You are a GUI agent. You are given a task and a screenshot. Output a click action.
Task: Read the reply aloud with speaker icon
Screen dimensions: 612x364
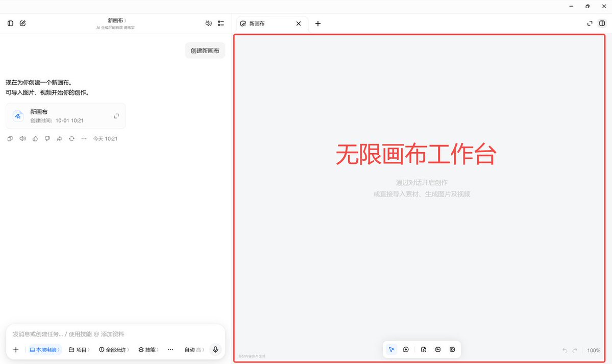(22, 139)
